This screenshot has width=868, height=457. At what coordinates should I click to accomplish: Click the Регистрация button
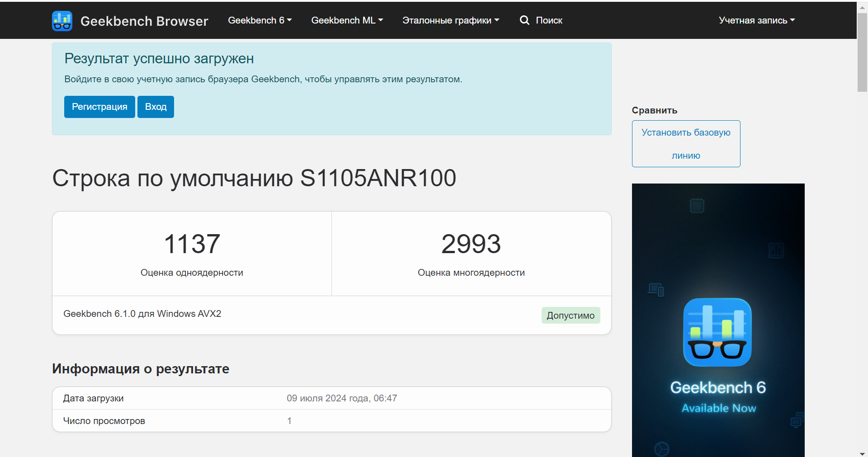pyautogui.click(x=99, y=107)
